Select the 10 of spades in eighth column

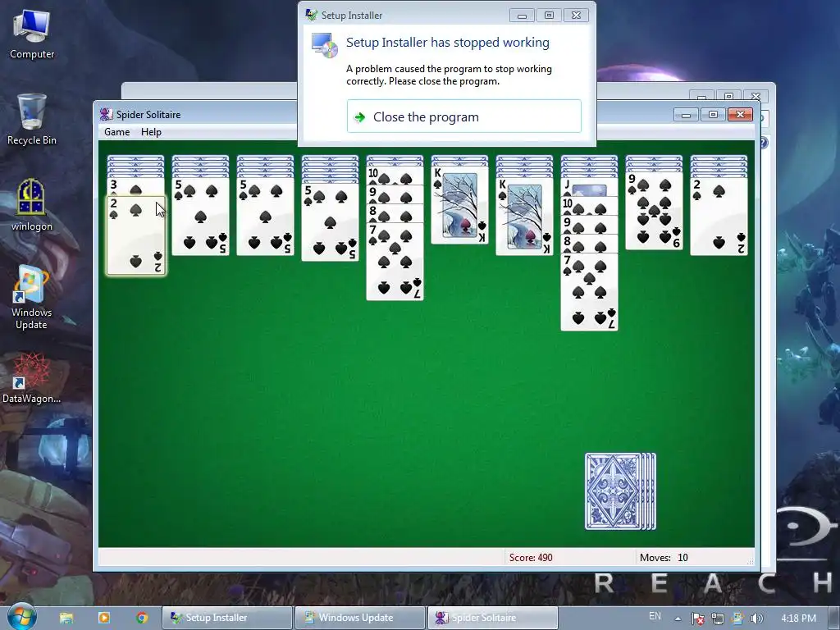(589, 206)
